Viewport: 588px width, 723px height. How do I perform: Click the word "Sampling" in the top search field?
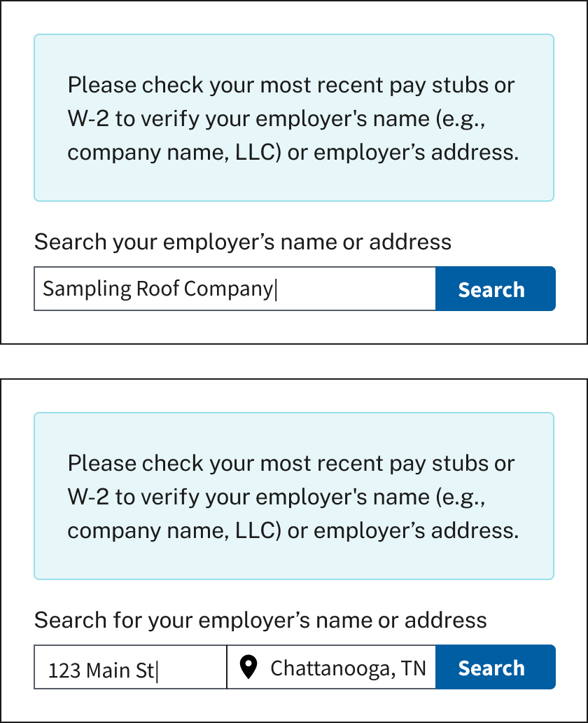tap(76, 289)
